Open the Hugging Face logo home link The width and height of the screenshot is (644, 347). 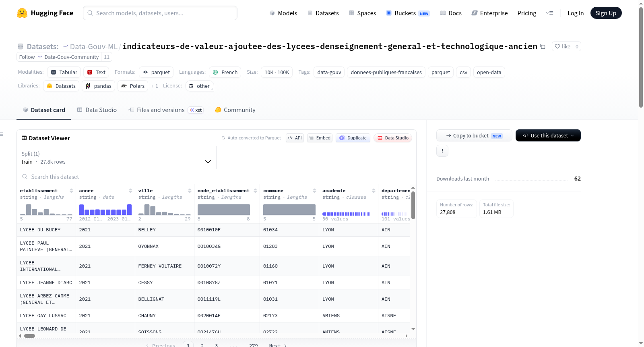pyautogui.click(x=45, y=13)
